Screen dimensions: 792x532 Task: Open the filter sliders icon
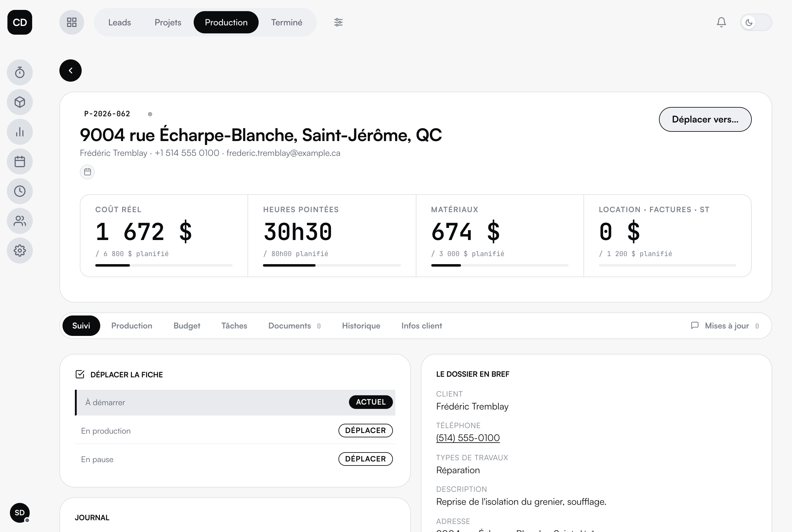click(338, 22)
